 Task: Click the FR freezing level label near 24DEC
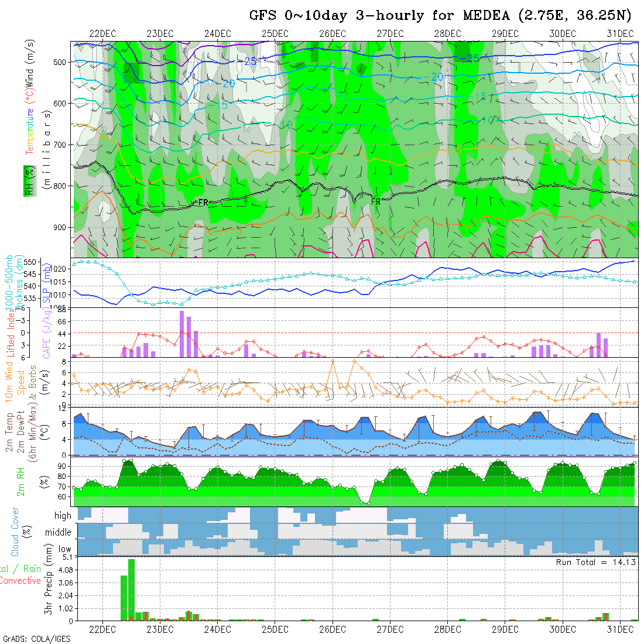tap(204, 201)
